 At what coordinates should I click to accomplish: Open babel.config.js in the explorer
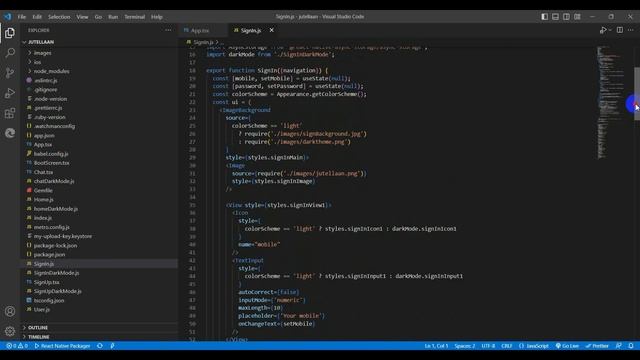click(51, 154)
